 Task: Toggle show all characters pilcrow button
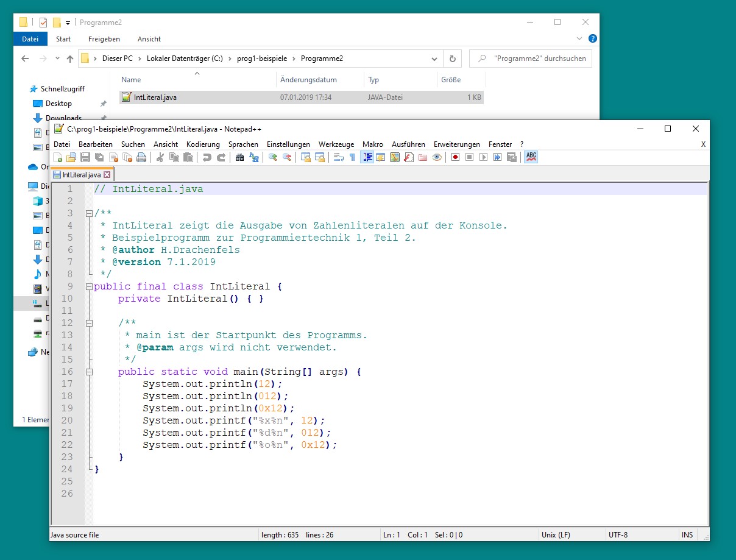(352, 157)
